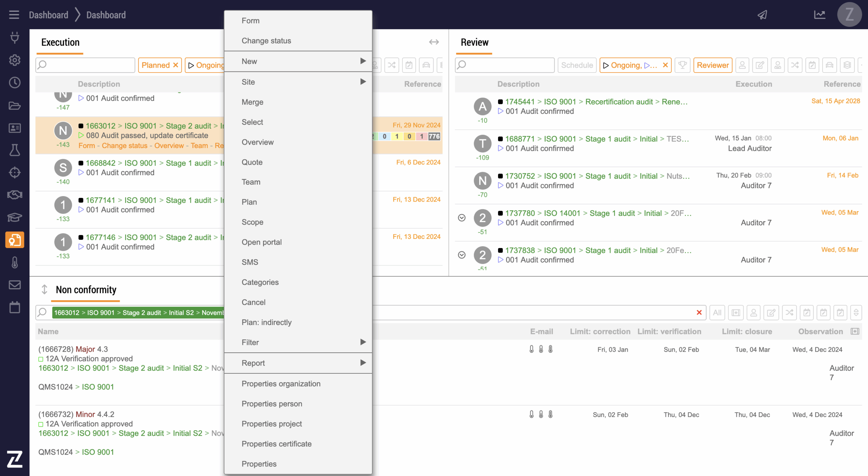868x476 pixels.
Task: Toggle the Reviewer filter in Review panel
Action: point(712,65)
